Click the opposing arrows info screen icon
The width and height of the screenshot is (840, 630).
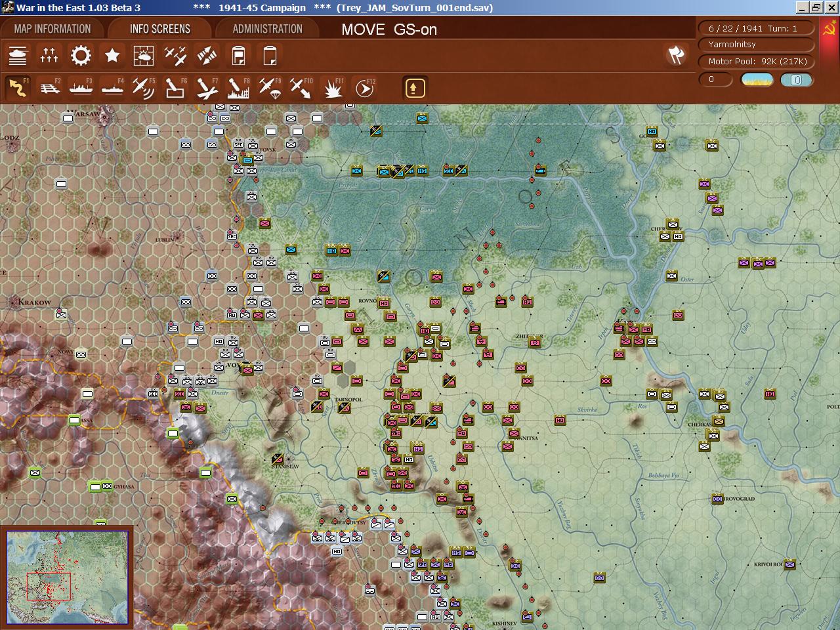click(x=207, y=56)
